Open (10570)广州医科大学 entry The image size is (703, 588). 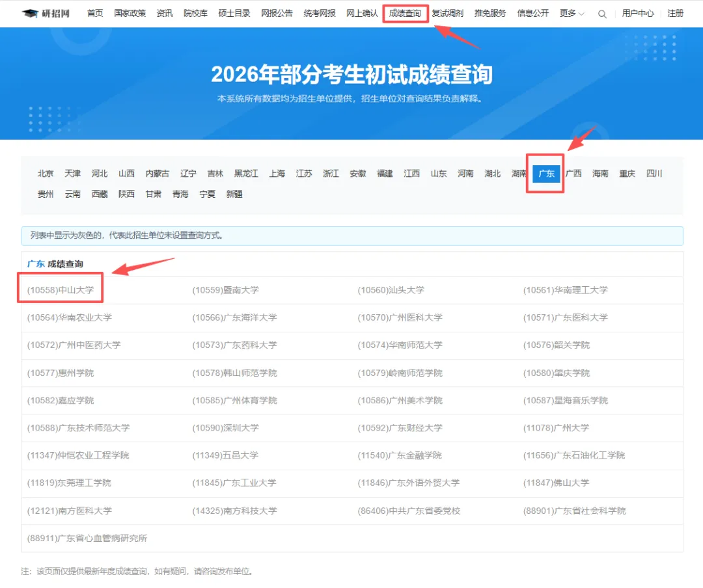click(x=400, y=317)
